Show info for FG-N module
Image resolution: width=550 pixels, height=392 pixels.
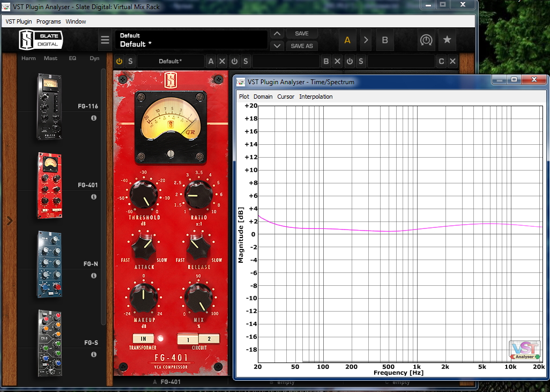click(x=94, y=276)
